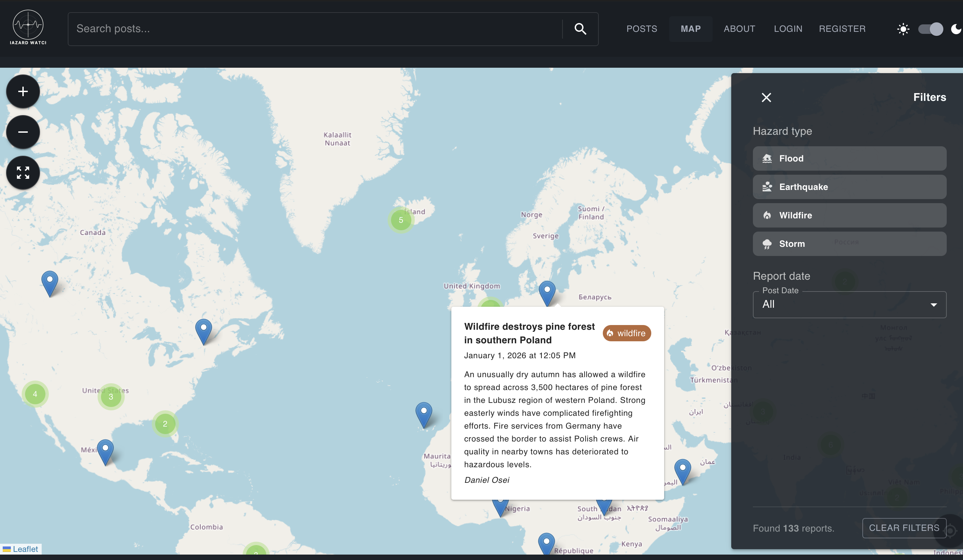Viewport: 963px width, 560px height.
Task: Go to the Posts page
Action: [642, 29]
